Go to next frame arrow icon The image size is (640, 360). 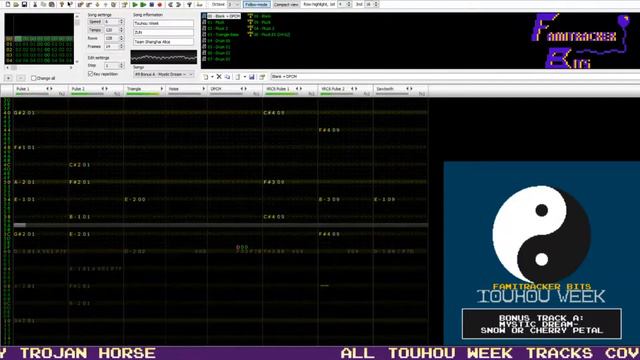(x=179, y=4)
